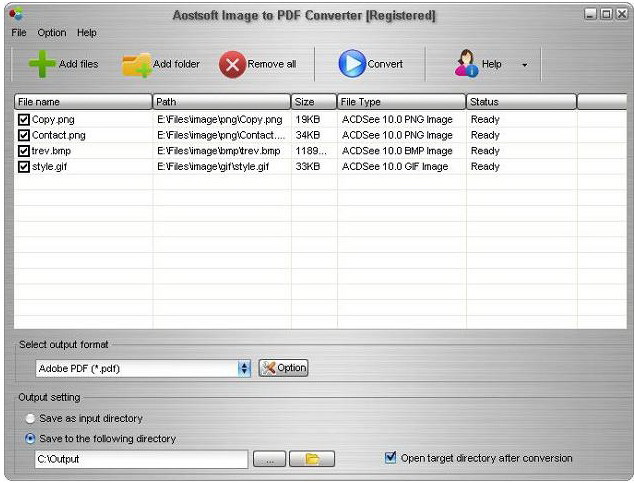Click the green plus Add files icon
This screenshot has width=634, height=483.
(x=42, y=64)
